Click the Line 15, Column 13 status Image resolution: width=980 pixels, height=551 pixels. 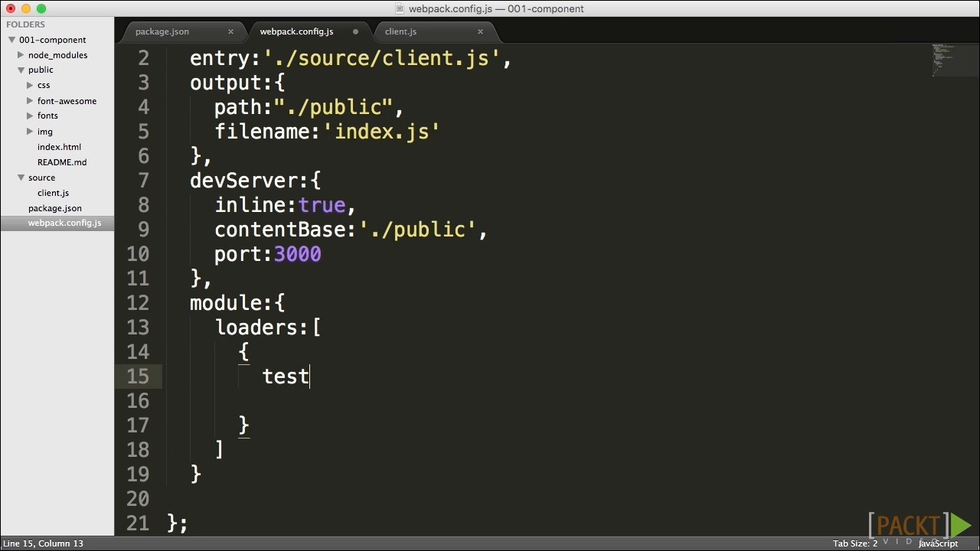(43, 543)
